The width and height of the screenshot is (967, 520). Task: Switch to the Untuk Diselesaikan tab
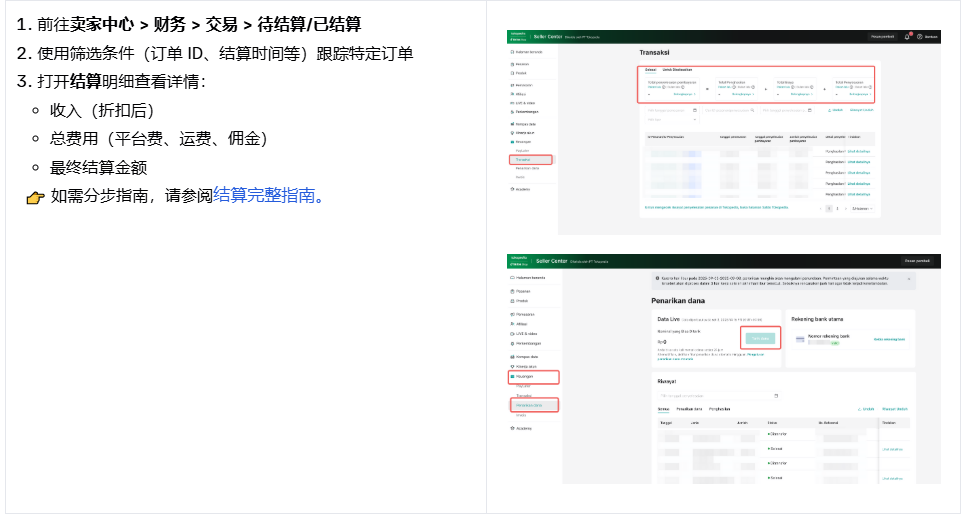679,70
